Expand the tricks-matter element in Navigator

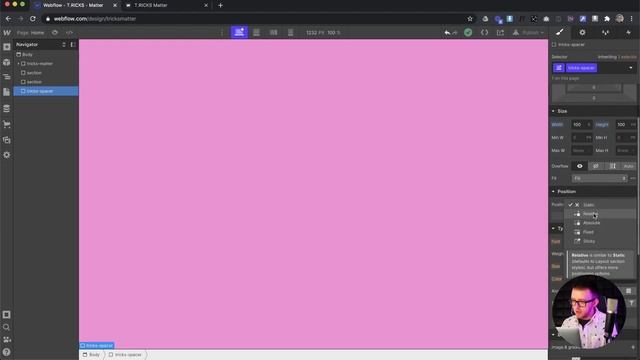pyautogui.click(x=18, y=64)
